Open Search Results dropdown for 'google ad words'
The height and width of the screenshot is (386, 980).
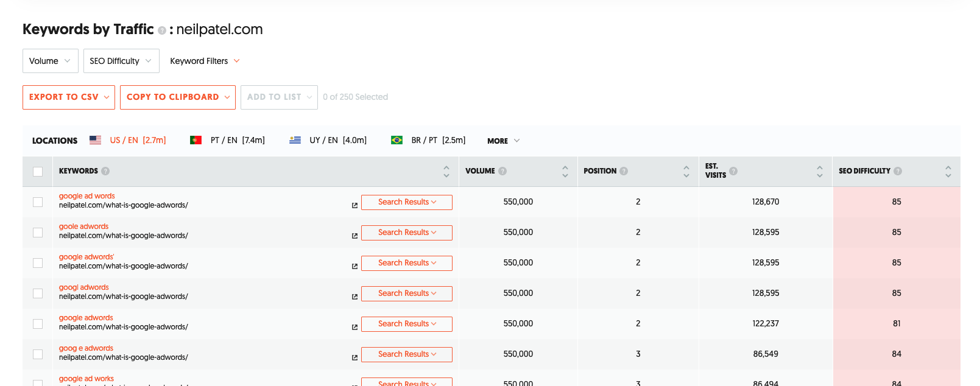[x=407, y=202]
